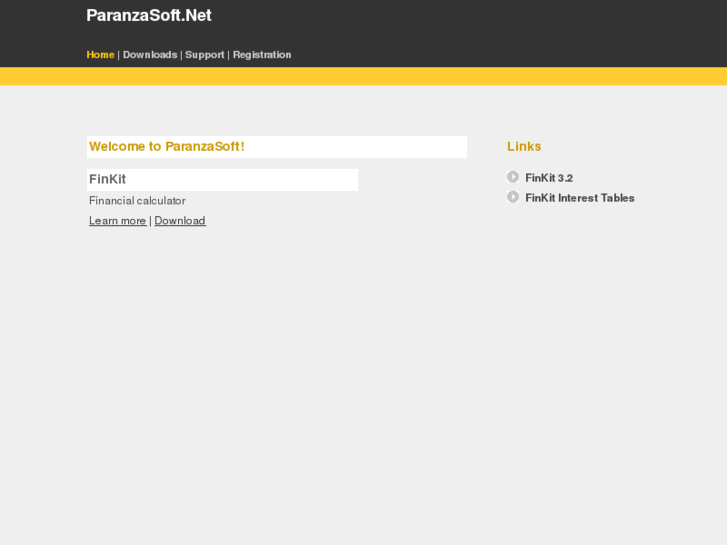
Task: Click the yellow stripe below the navigation
Action: coord(363,76)
